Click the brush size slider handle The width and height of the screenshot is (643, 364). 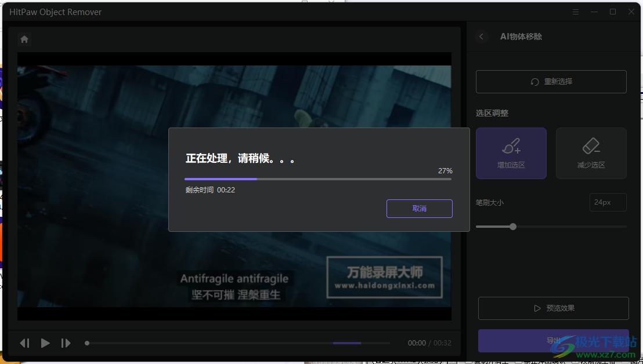513,227
